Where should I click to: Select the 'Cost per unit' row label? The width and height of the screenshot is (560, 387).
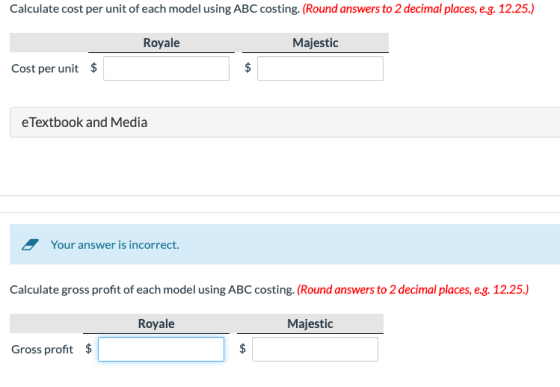pyautogui.click(x=45, y=69)
